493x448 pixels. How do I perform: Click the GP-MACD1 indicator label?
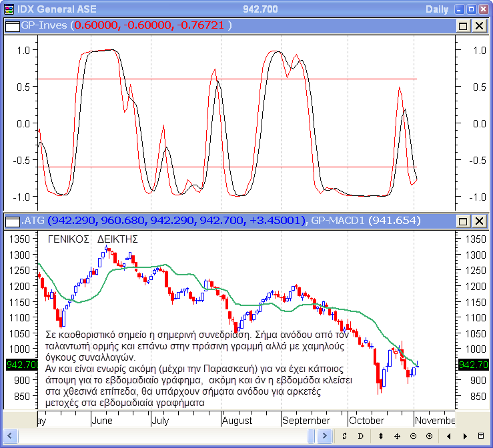click(x=337, y=221)
